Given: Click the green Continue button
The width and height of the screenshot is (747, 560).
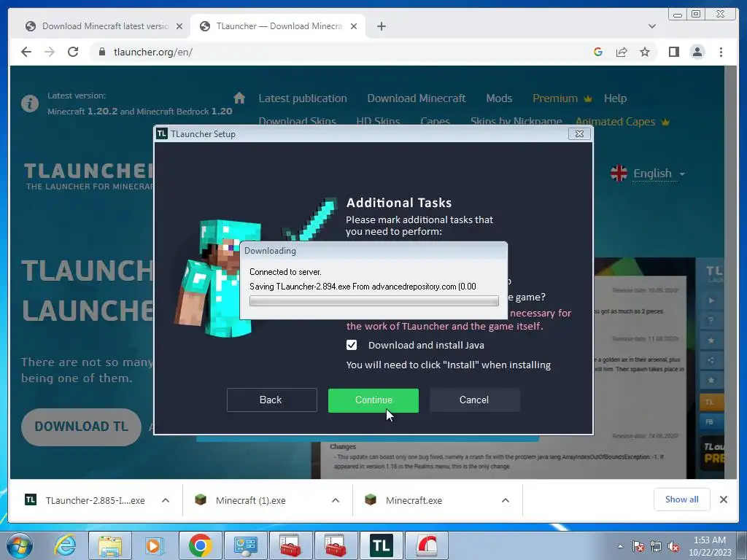Looking at the screenshot, I should pos(373,400).
